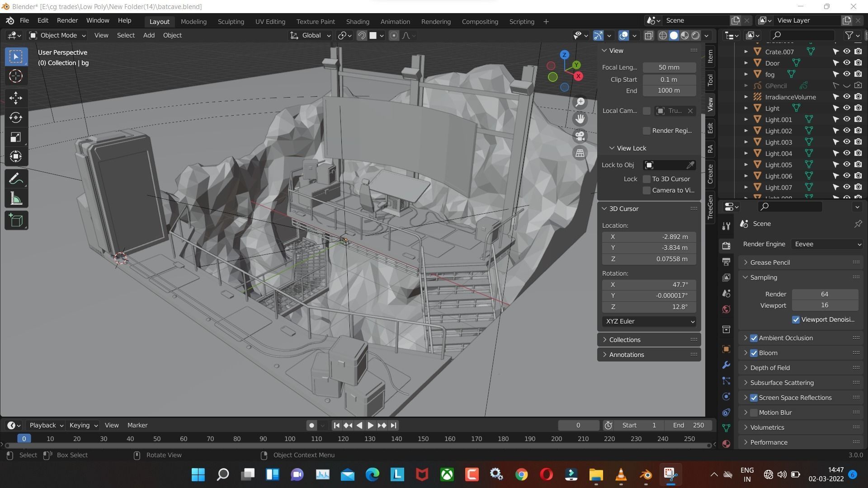The image size is (868, 488).
Task: Click the eyedropper next to Lock to Obj
Action: 690,165
